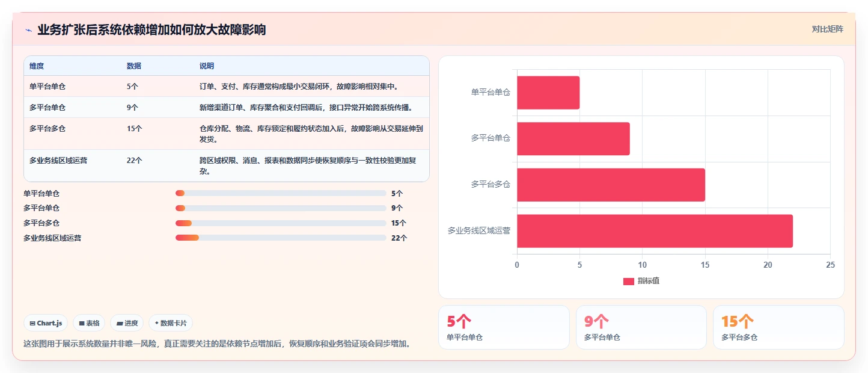
Task: Click the 数据 column header
Action: 134,66
